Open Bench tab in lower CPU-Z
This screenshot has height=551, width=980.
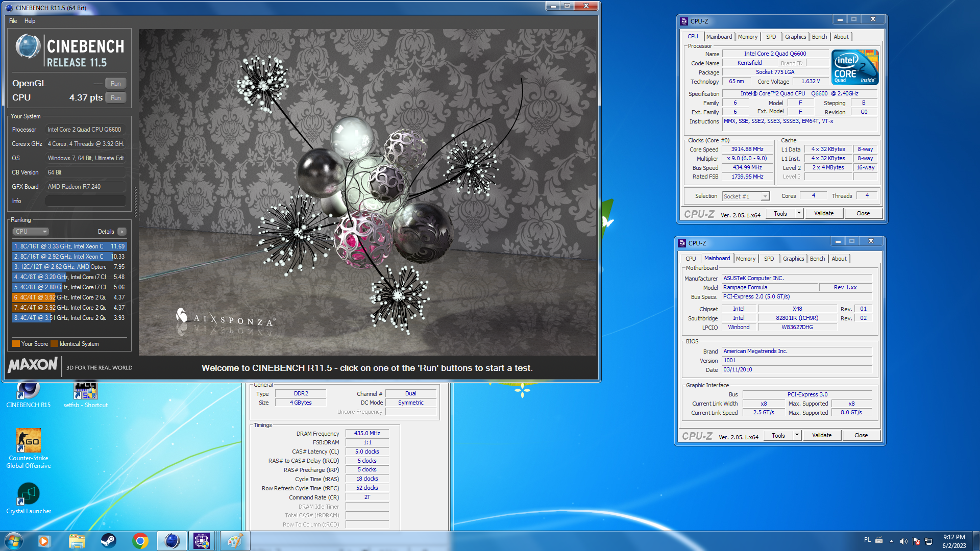[817, 259]
